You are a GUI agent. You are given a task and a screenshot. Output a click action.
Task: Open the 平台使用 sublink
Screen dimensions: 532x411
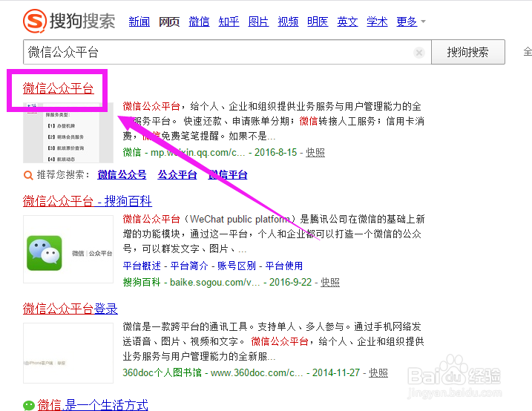283,266
